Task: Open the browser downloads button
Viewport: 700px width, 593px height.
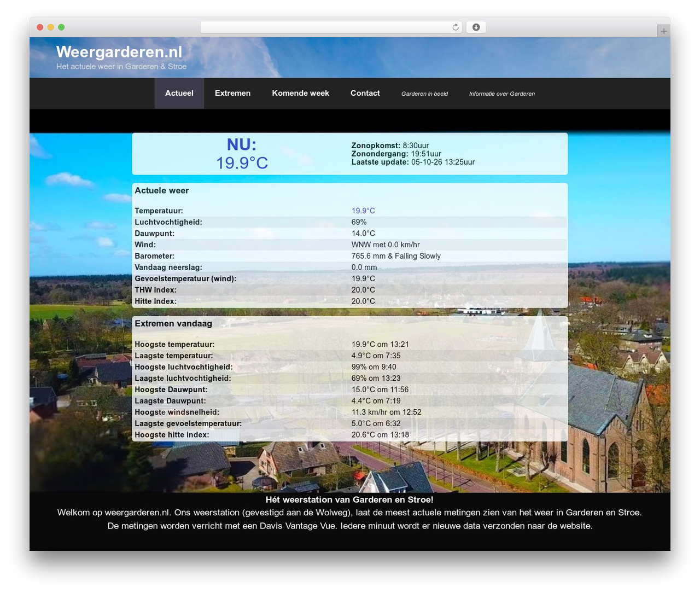Action: coord(476,27)
